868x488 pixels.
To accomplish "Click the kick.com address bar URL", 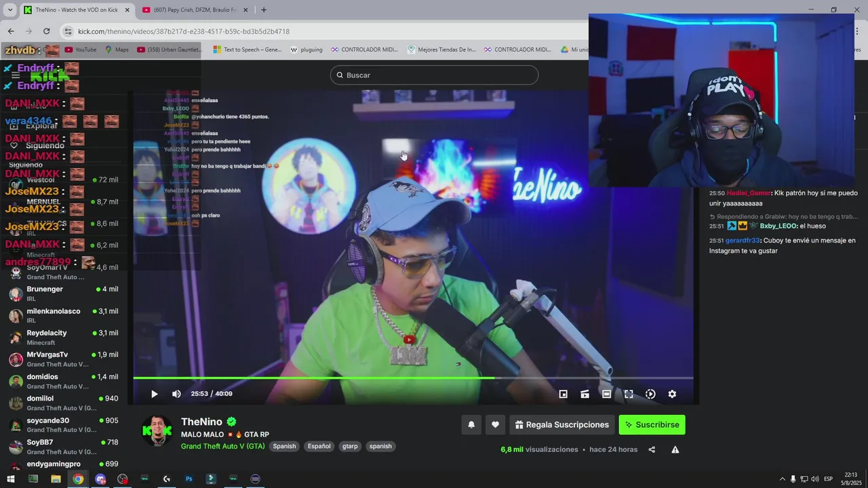I will point(184,31).
